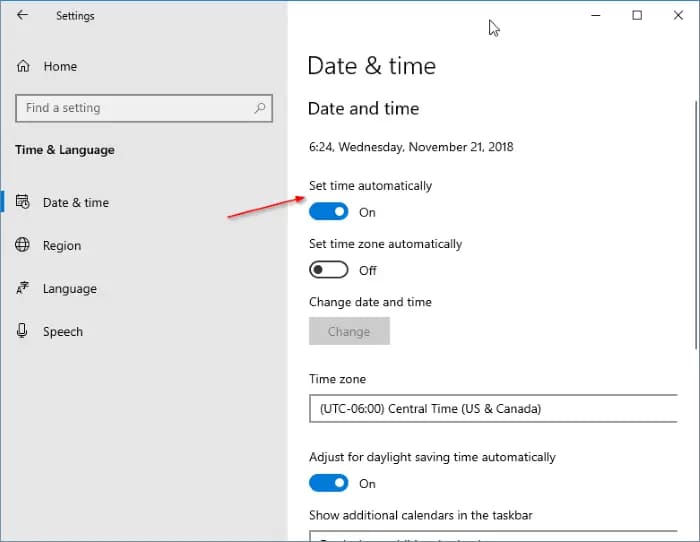The height and width of the screenshot is (542, 700).
Task: Click the Time & Language heading
Action: 65,150
